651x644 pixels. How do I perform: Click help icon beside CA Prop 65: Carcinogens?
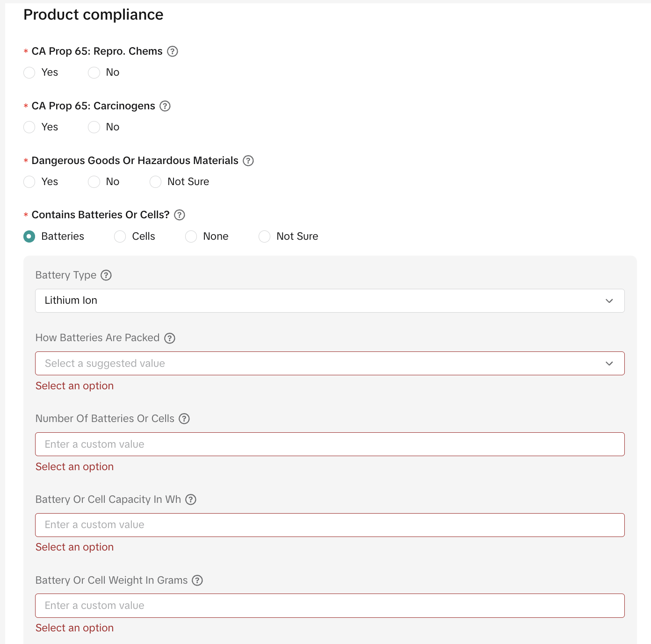pos(165,106)
